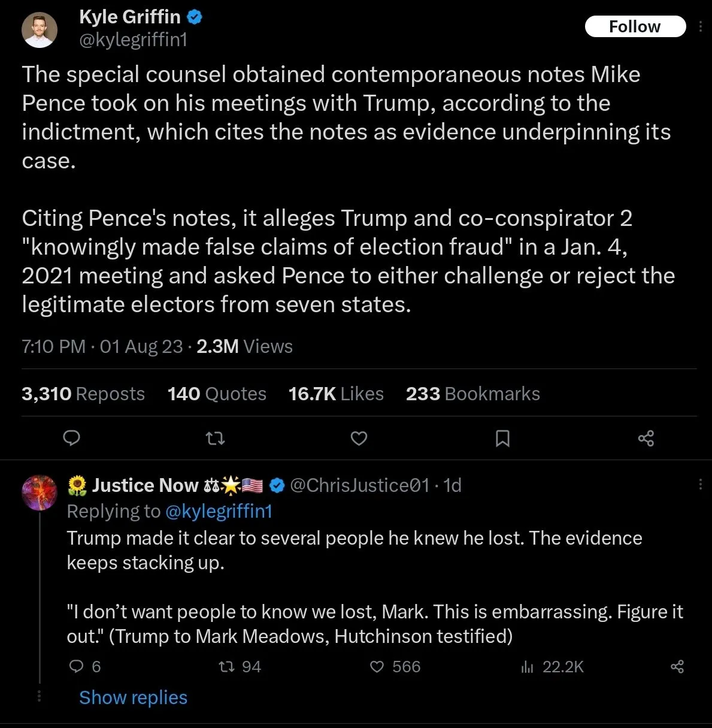Reply to Justice Now's comment
Viewport: 712px width, 728px height.
[77, 666]
